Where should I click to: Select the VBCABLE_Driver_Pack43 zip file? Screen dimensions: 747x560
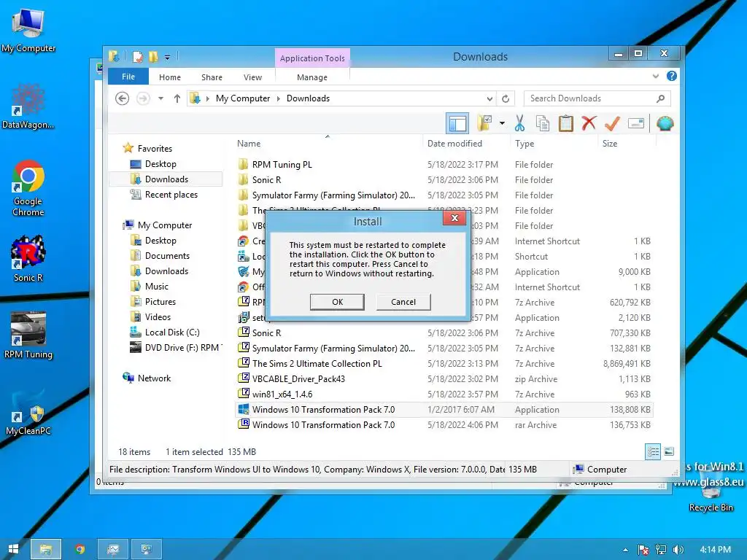tap(444, 379)
